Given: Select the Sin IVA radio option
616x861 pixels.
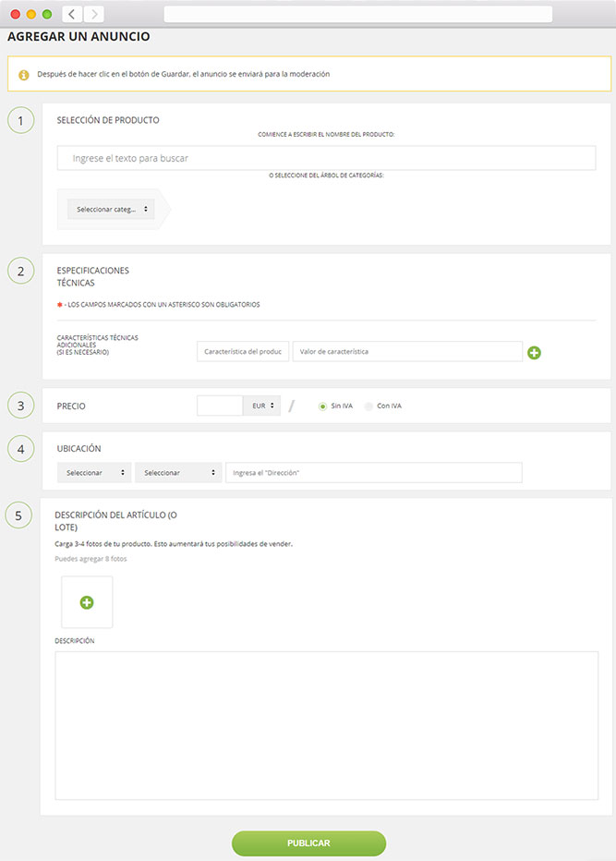Looking at the screenshot, I should click(322, 406).
